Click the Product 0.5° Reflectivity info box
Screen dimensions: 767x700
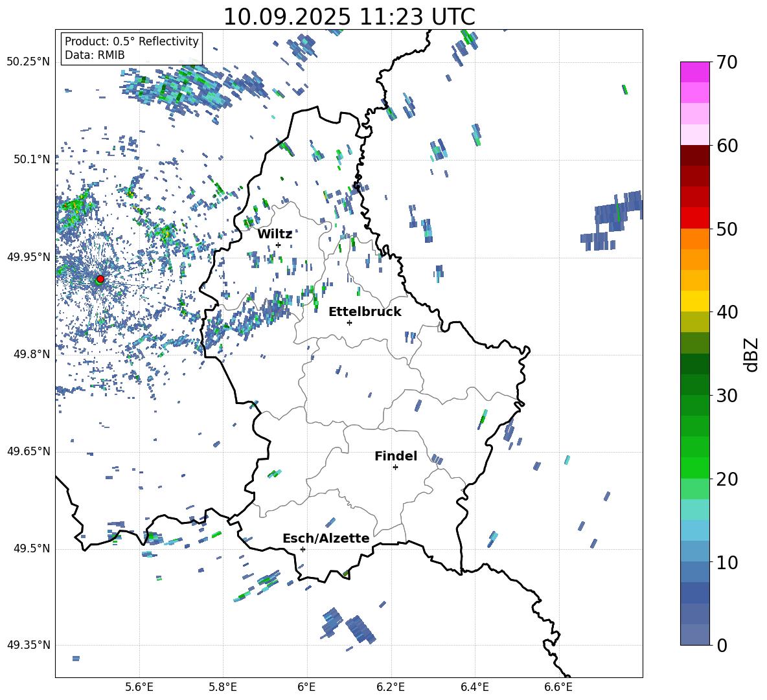[x=132, y=49]
